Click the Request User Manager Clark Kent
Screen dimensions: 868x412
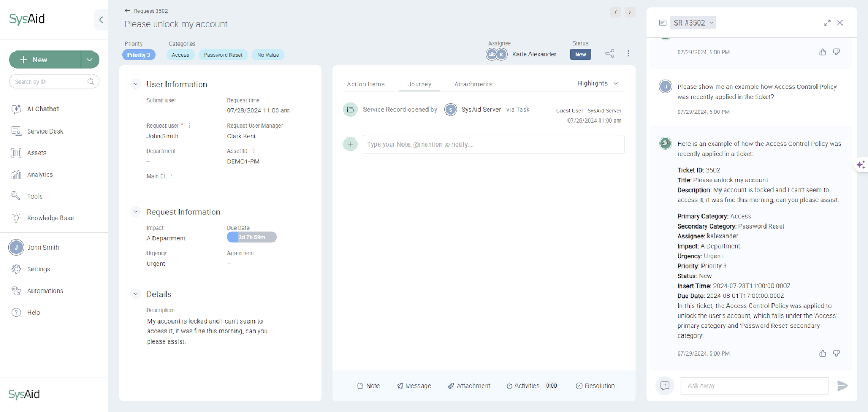tap(241, 136)
